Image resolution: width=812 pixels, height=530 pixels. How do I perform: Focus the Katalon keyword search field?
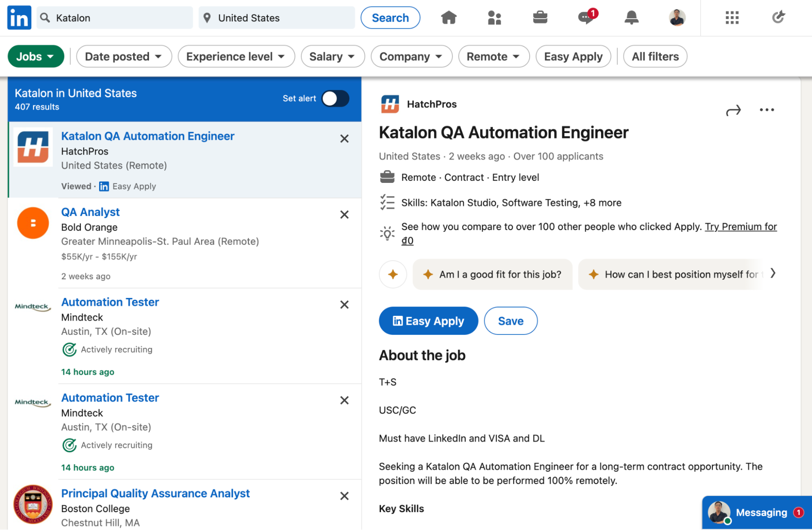click(x=115, y=17)
